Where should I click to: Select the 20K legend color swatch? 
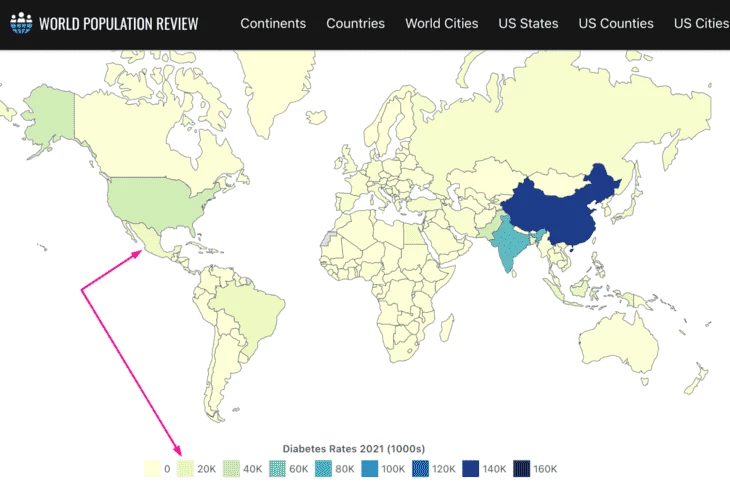[x=185, y=468]
